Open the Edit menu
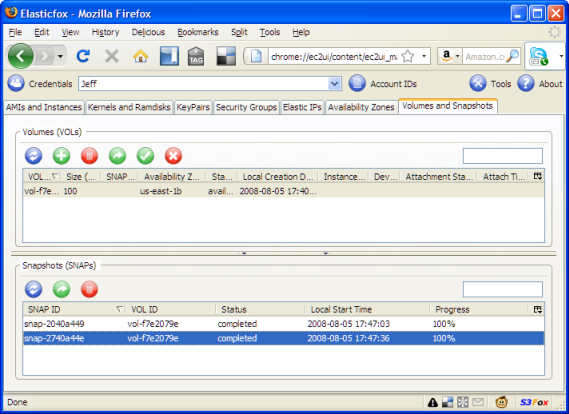Image resolution: width=569 pixels, height=414 pixels. pyautogui.click(x=42, y=32)
